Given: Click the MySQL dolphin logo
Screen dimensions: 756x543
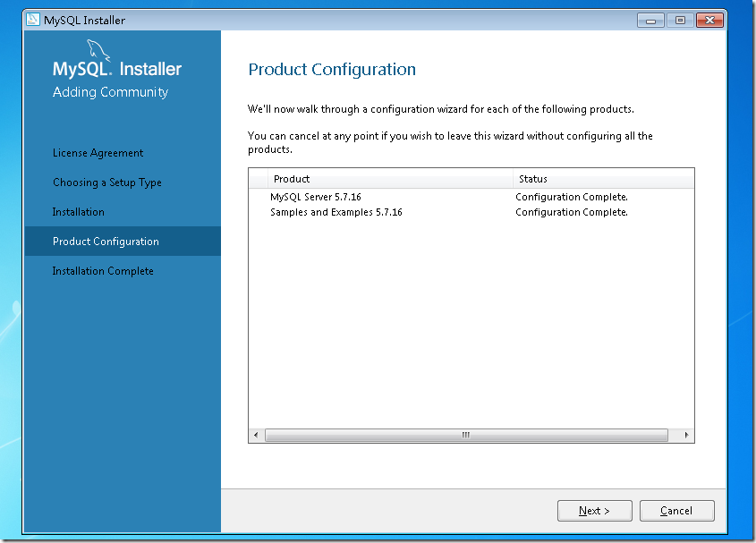Looking at the screenshot, I should pos(98,51).
